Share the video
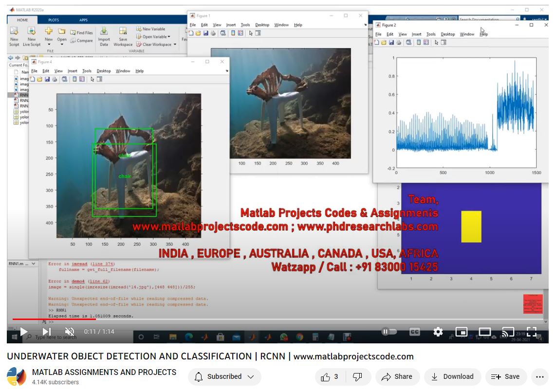The image size is (555, 392). click(x=397, y=377)
